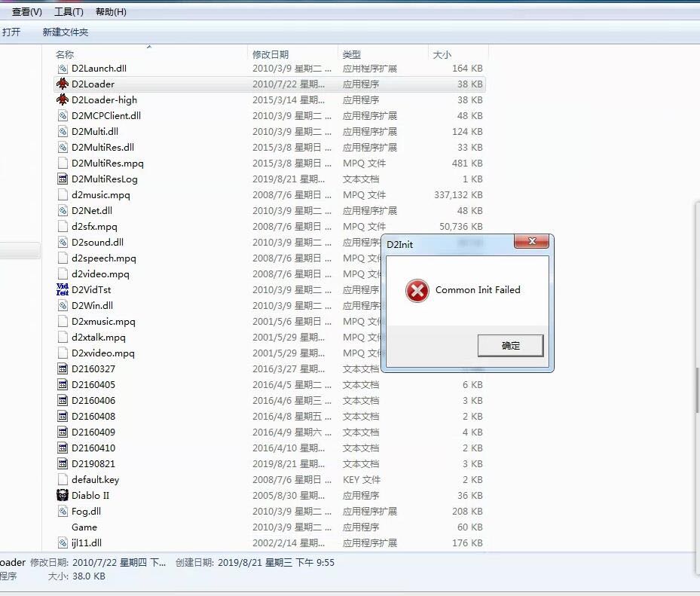The height and width of the screenshot is (596, 700).
Task: Select the D2MultiRes.dll icon
Action: point(63,148)
